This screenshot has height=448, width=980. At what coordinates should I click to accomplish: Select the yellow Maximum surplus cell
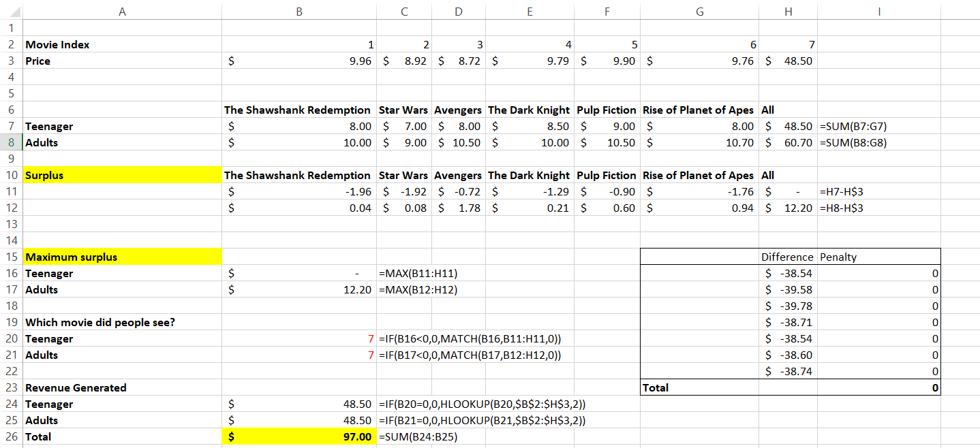click(x=123, y=257)
